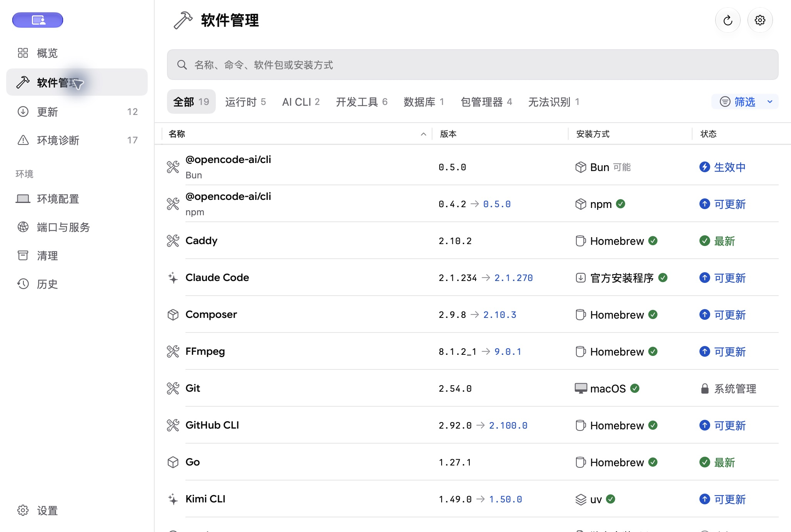Click the tools icon beside Caddy
This screenshot has width=791, height=532.
(x=173, y=241)
